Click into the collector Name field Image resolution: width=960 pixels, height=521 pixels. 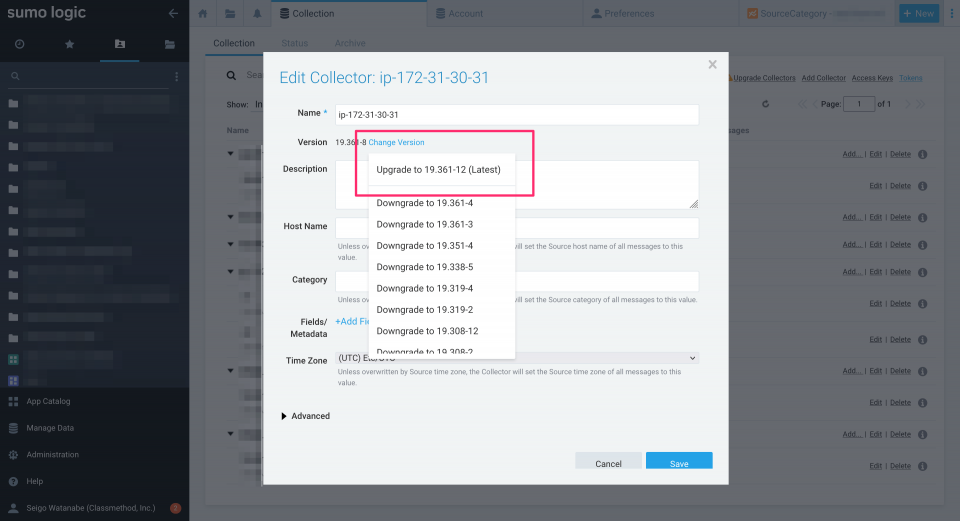pyautogui.click(x=517, y=115)
